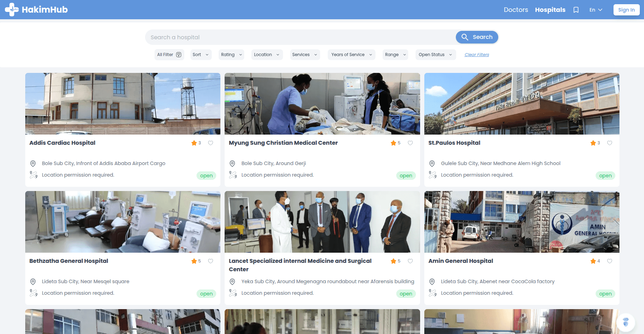This screenshot has height=334, width=644.
Task: Click open status badge on Addis Cardiac Hospital
Action: click(x=206, y=176)
